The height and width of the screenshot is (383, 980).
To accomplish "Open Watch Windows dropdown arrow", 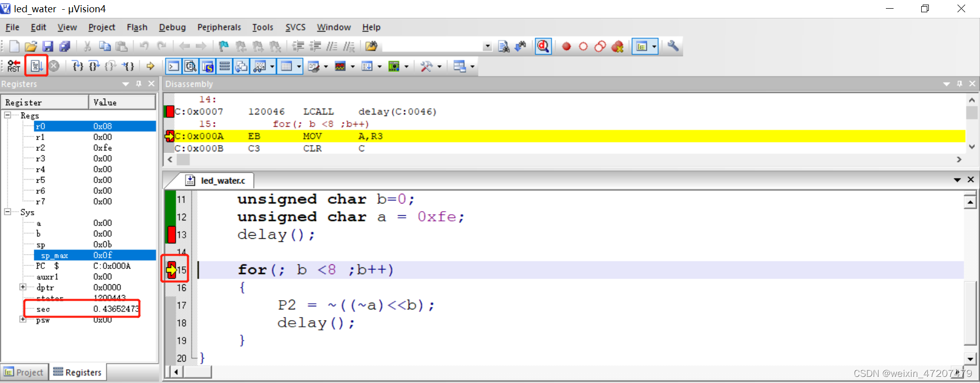I will click(x=272, y=66).
